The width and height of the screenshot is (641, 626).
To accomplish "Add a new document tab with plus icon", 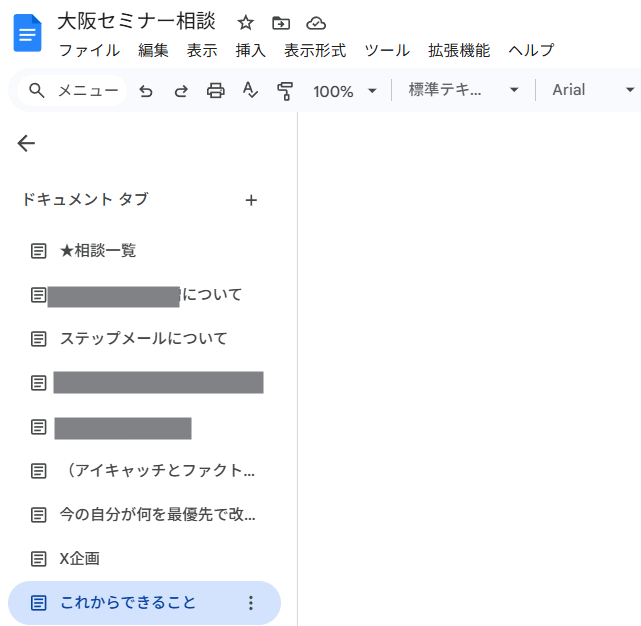I will [x=251, y=200].
